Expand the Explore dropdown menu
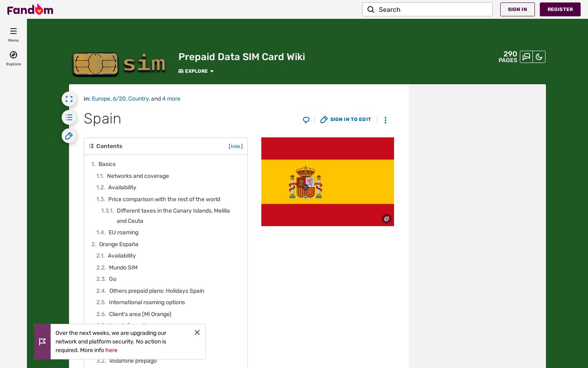This screenshot has height=368, width=588. tap(196, 71)
